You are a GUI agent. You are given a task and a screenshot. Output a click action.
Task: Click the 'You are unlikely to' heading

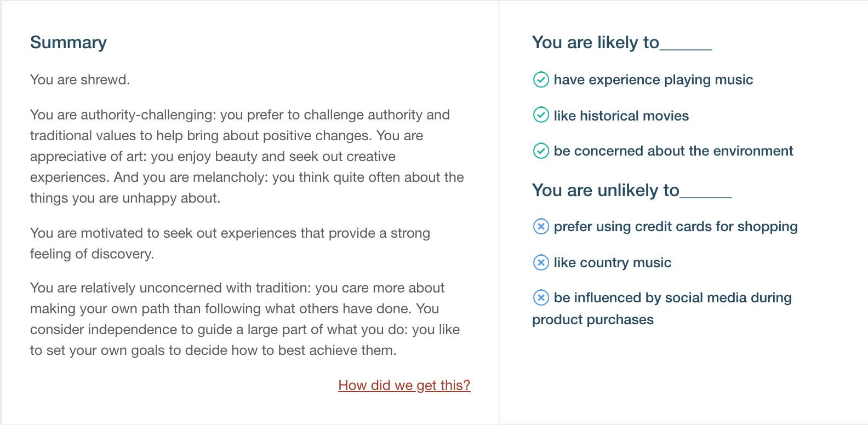[x=632, y=191]
